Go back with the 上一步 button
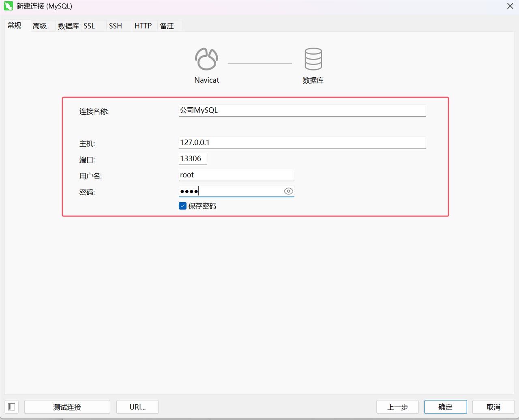 397,407
